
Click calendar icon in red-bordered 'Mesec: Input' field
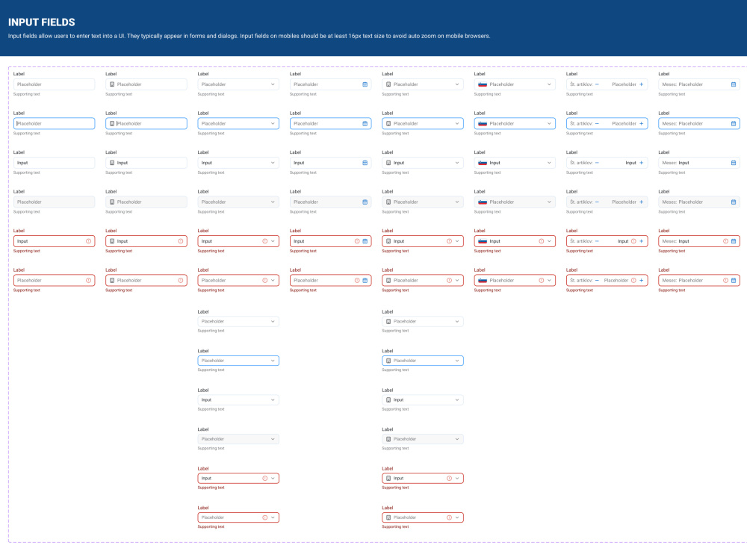click(x=734, y=241)
